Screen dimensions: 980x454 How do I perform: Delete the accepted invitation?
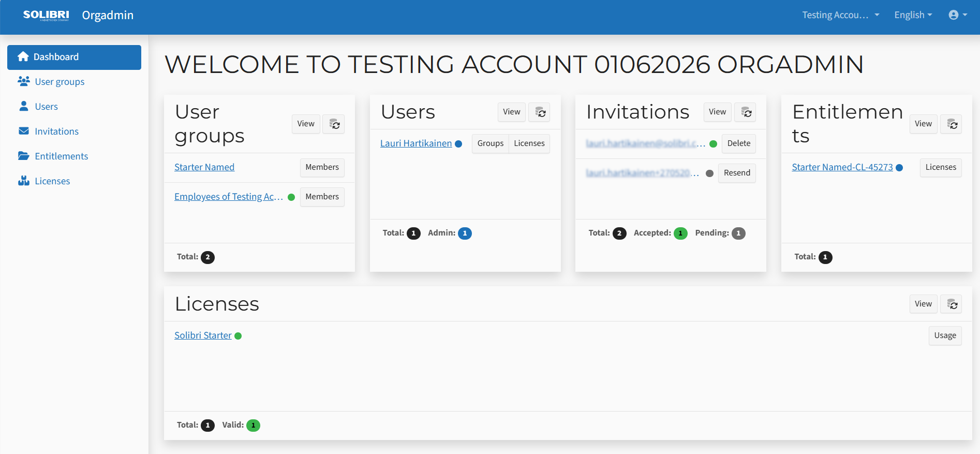pos(739,143)
